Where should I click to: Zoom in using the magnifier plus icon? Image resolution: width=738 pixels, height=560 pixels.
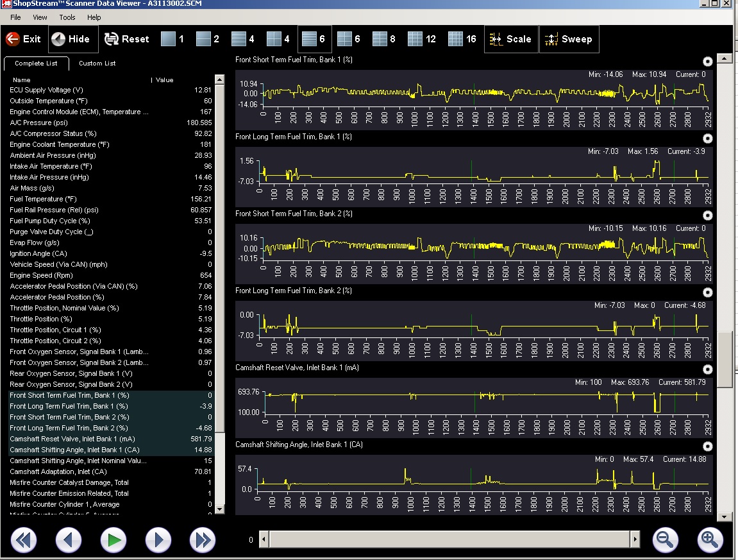click(x=709, y=540)
